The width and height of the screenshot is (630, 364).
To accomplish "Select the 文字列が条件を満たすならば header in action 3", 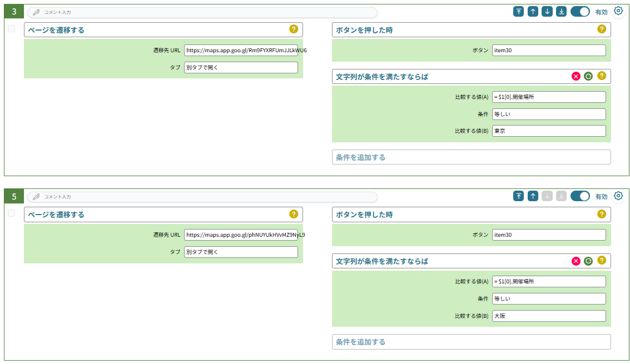I will point(472,76).
